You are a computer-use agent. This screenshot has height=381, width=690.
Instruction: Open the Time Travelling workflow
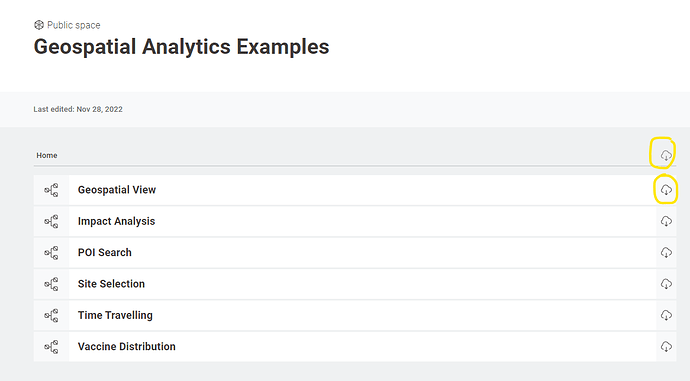[x=115, y=315]
